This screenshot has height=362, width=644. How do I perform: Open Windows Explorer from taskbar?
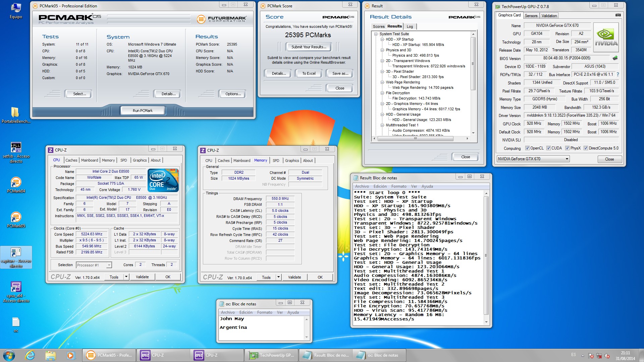50,355
